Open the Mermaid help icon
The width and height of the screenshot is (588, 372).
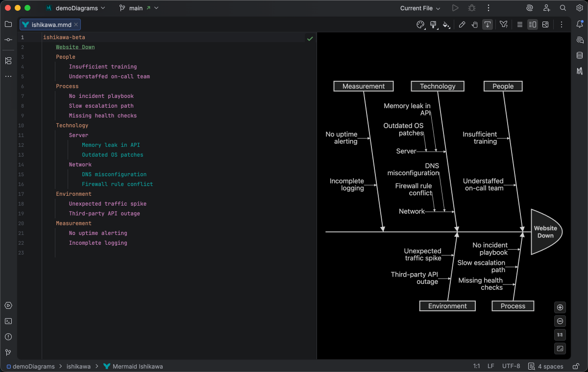pyautogui.click(x=504, y=24)
